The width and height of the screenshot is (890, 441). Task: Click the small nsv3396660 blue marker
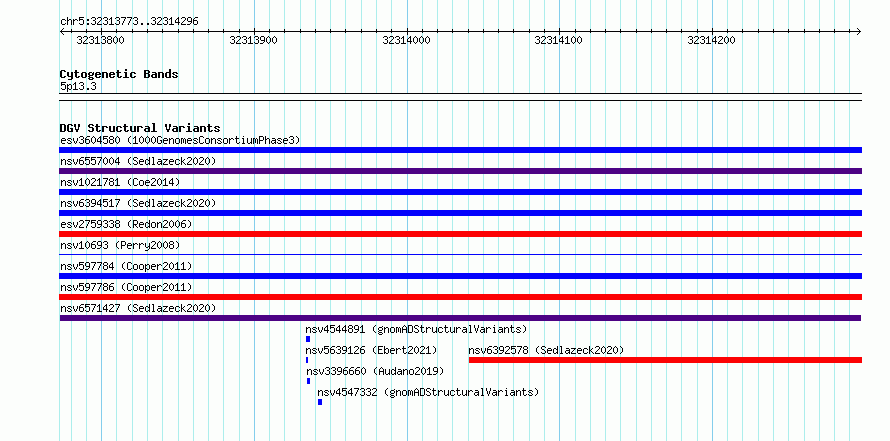coord(308,381)
